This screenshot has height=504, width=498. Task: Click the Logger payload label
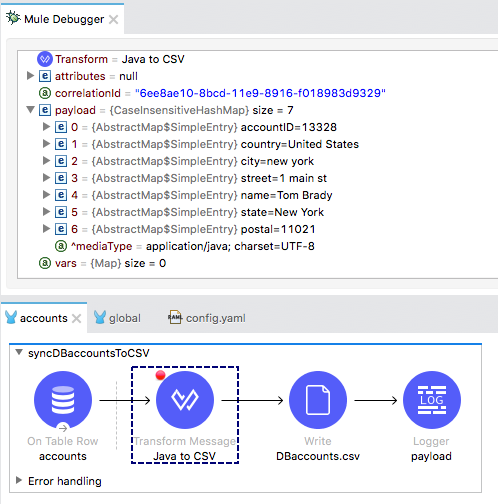click(431, 456)
